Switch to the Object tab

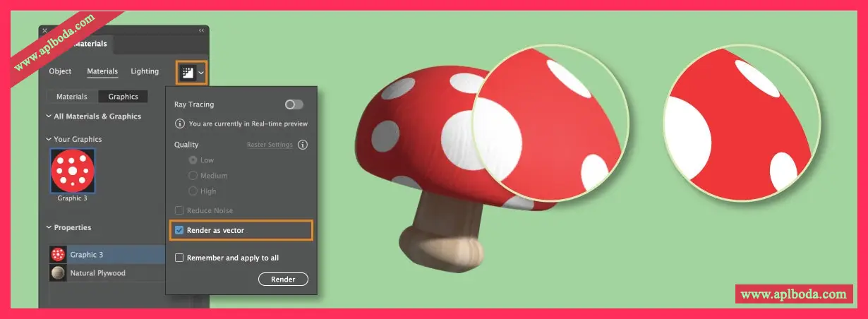click(60, 71)
